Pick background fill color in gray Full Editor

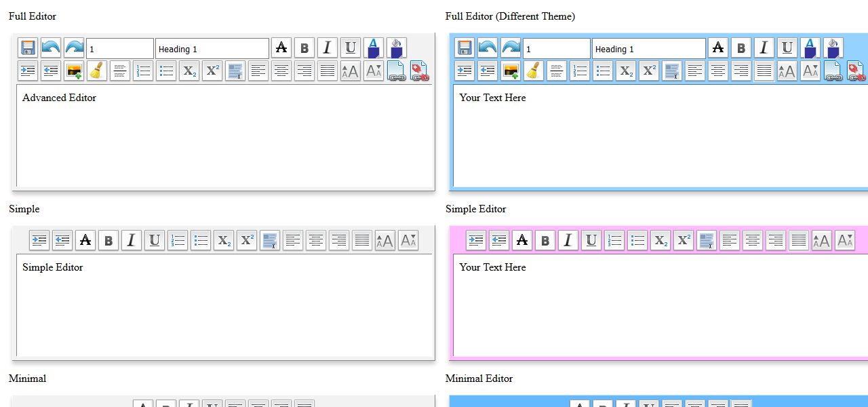(x=397, y=48)
